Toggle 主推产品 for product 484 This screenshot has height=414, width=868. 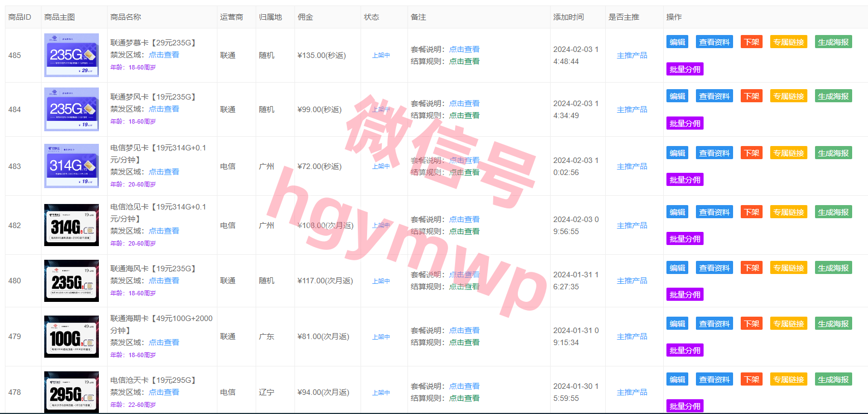point(632,109)
